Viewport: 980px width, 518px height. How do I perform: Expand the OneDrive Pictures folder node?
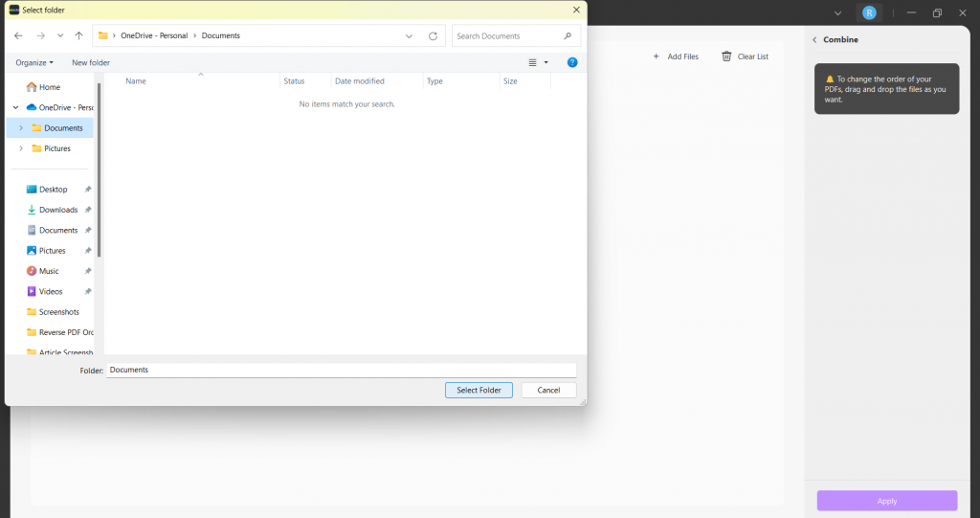click(x=21, y=148)
